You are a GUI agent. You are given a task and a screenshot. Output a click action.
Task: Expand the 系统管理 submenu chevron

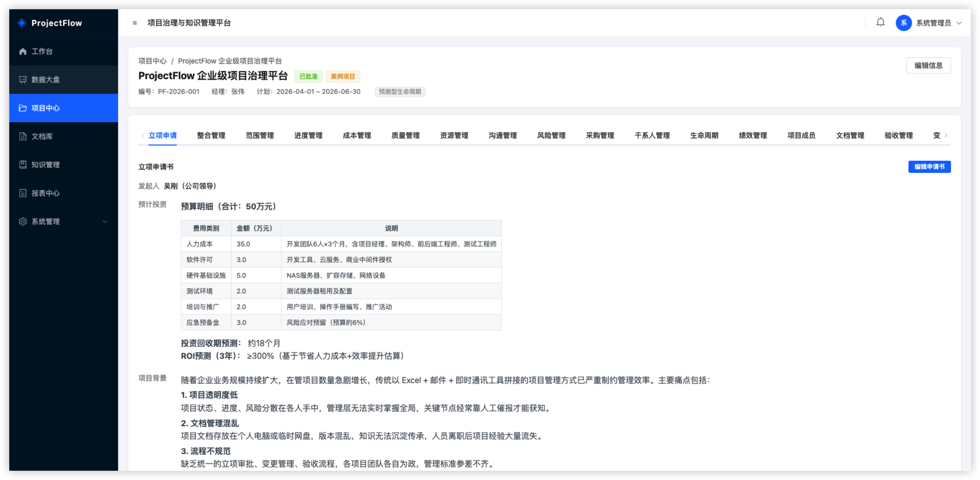[105, 221]
